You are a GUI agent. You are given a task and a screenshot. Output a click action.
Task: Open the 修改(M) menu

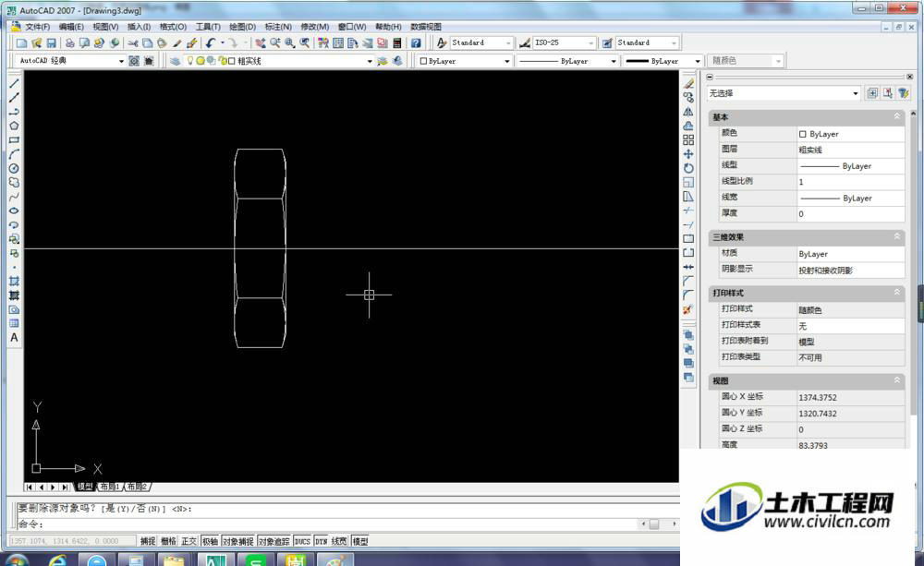[x=315, y=27]
